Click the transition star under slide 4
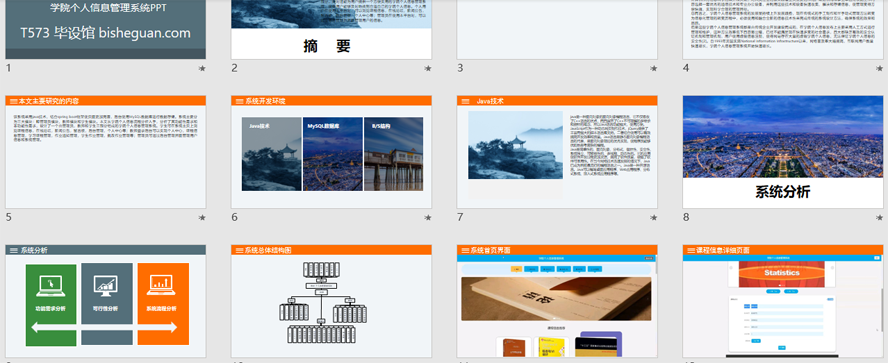The width and height of the screenshot is (888, 363). (880, 69)
